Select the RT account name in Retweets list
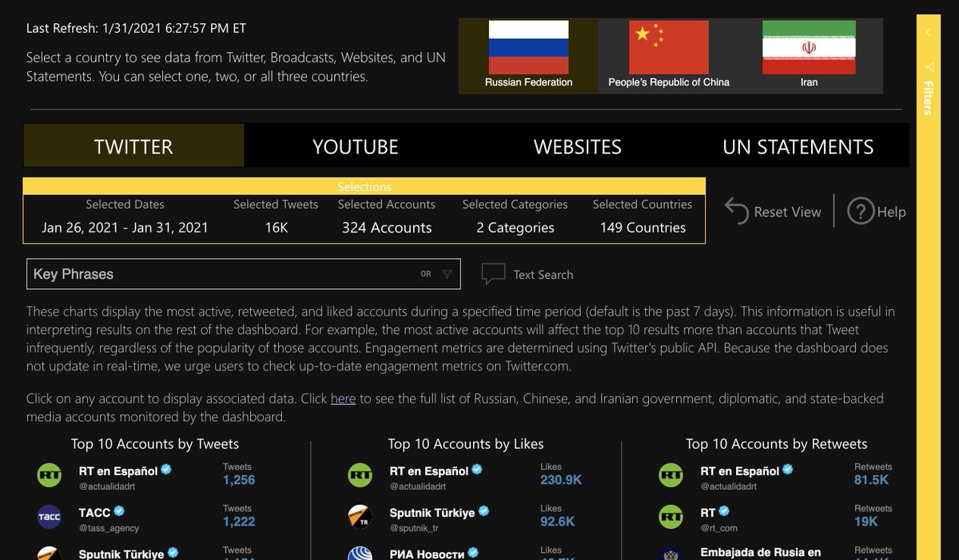 (x=708, y=512)
